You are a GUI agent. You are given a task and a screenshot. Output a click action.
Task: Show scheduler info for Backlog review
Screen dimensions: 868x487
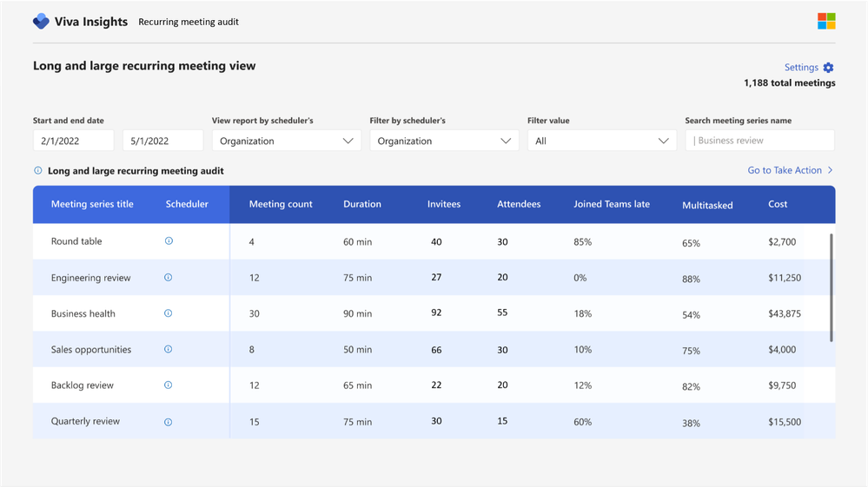click(x=169, y=385)
